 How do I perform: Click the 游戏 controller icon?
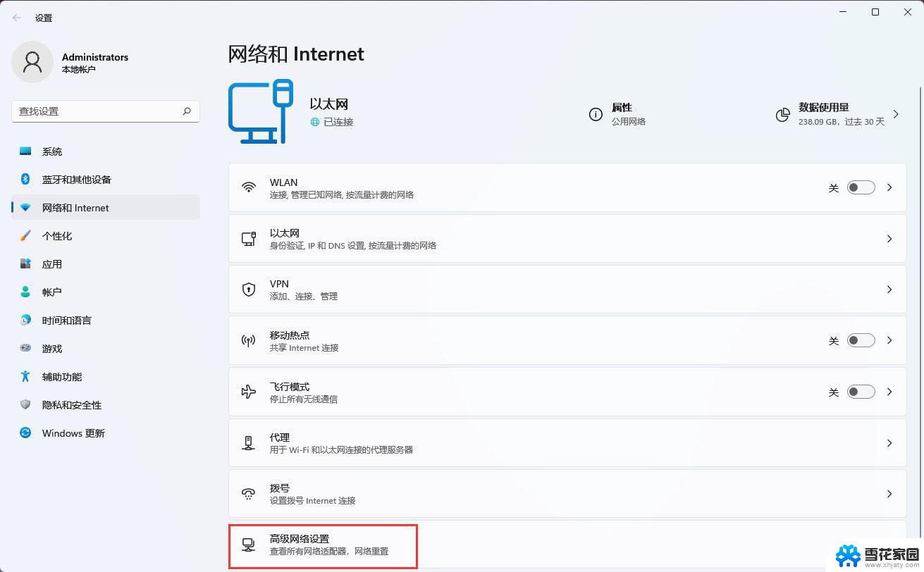coord(25,348)
